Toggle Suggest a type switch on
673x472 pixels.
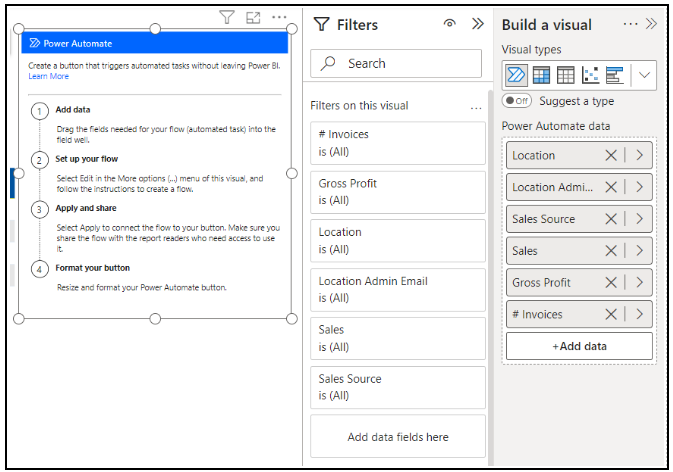pos(517,101)
